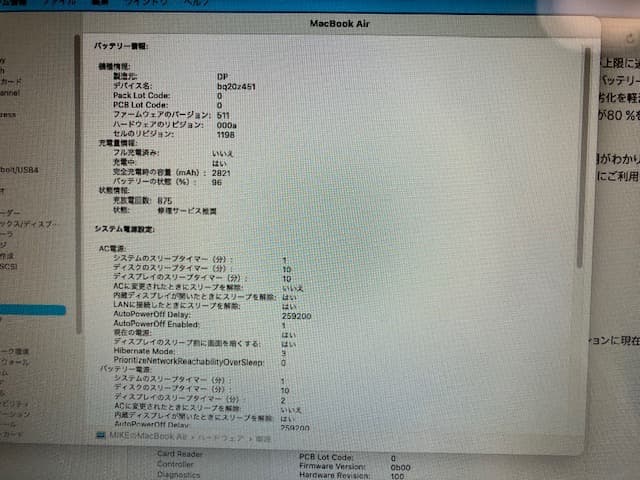Click ディスプレイのスリープタイマー value 2 under バッテリー電源

click(283, 401)
